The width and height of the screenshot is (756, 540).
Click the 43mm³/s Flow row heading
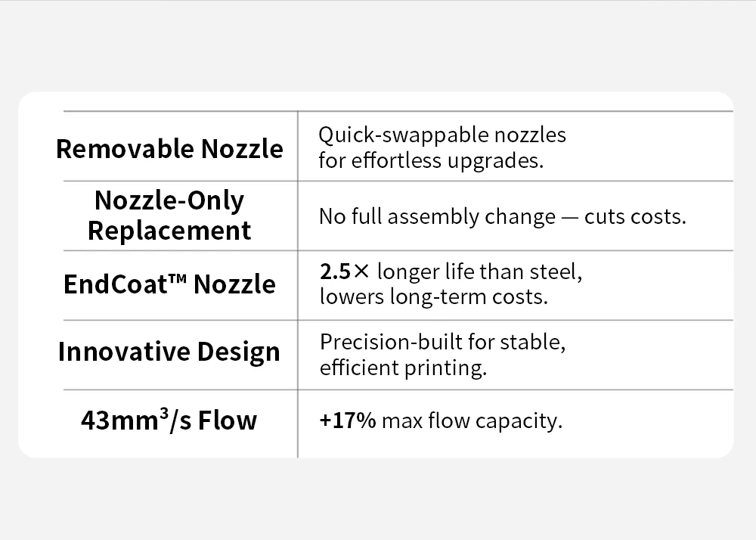click(x=169, y=420)
